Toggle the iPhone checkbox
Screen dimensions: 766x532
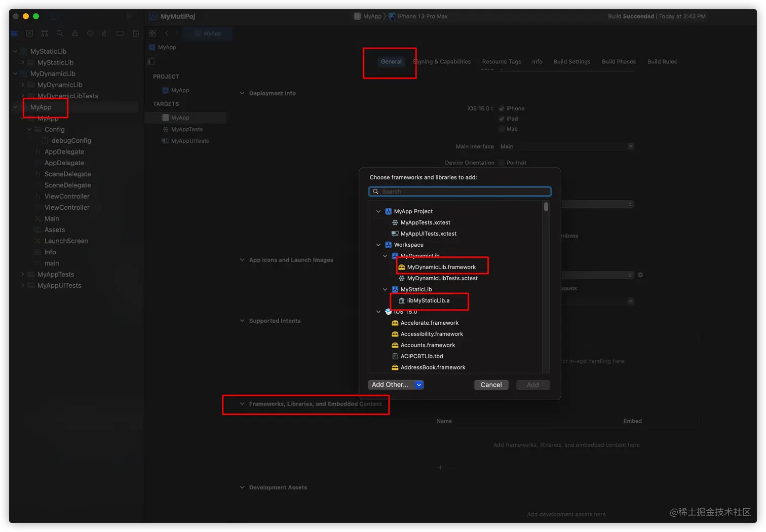tap(502, 108)
